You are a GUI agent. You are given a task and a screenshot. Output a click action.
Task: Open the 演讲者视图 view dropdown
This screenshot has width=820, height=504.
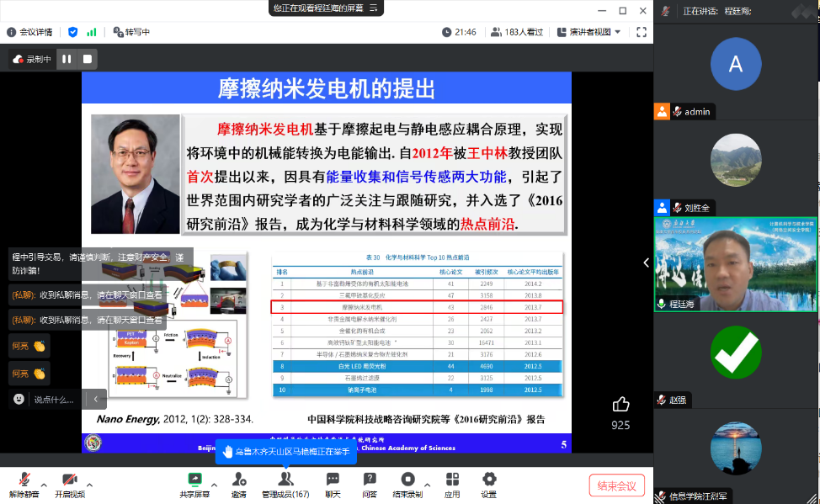tap(594, 32)
